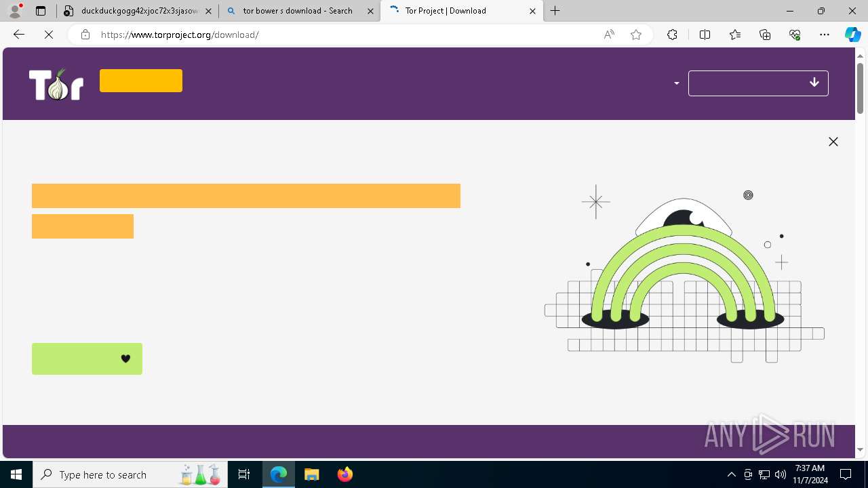Screen dimensions: 868x488
Task: Launch Firefox from taskbar
Action: point(345,474)
